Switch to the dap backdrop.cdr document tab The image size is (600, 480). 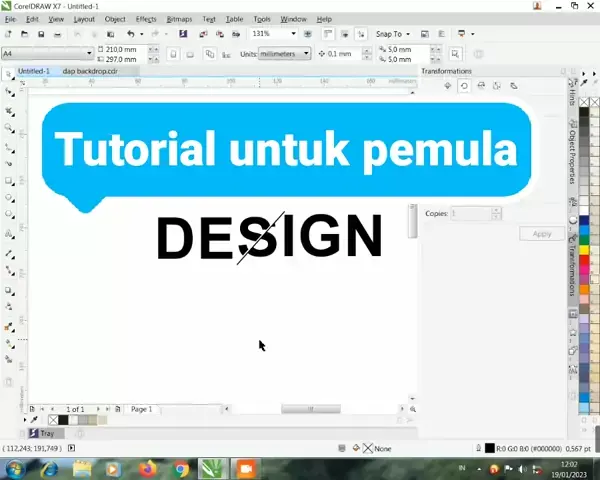tap(90, 72)
